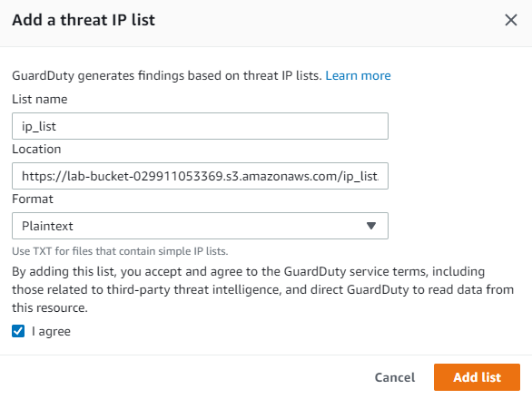Click into the Location URL field
Viewport: 532px width, 399px height.
pyautogui.click(x=200, y=176)
